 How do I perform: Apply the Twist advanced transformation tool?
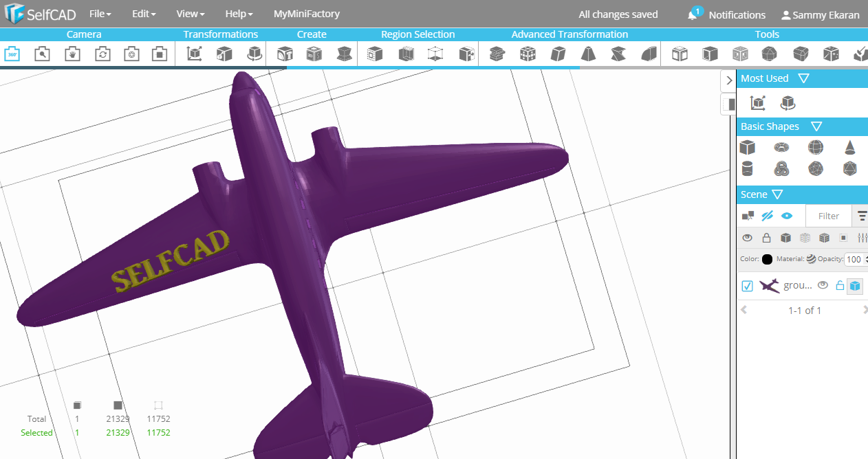coord(618,54)
